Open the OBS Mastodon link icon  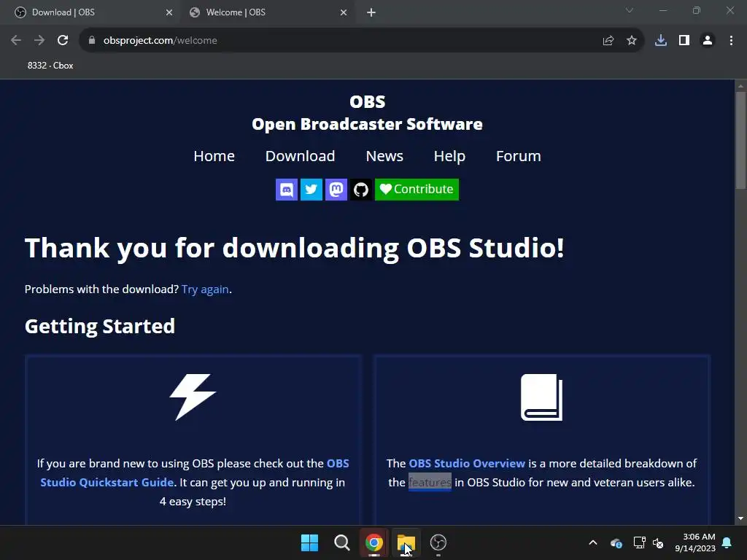(336, 190)
